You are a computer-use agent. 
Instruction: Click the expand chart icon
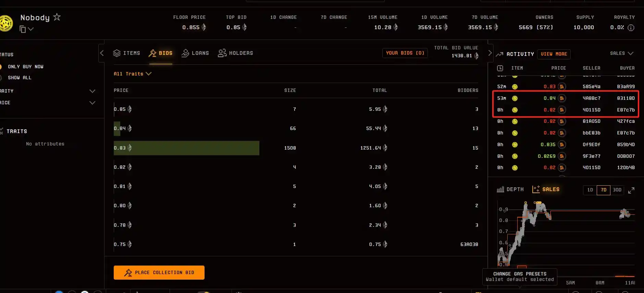tap(631, 190)
